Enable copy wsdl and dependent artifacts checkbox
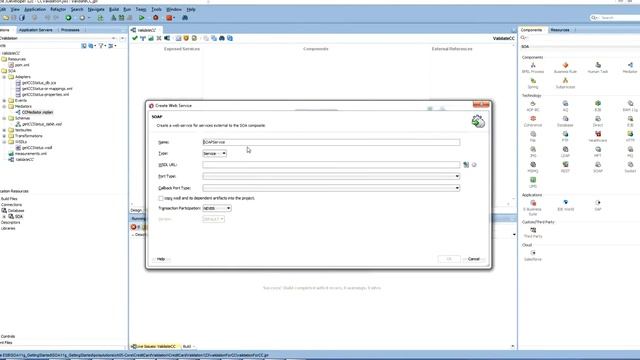The height and width of the screenshot is (360, 640). [161, 198]
